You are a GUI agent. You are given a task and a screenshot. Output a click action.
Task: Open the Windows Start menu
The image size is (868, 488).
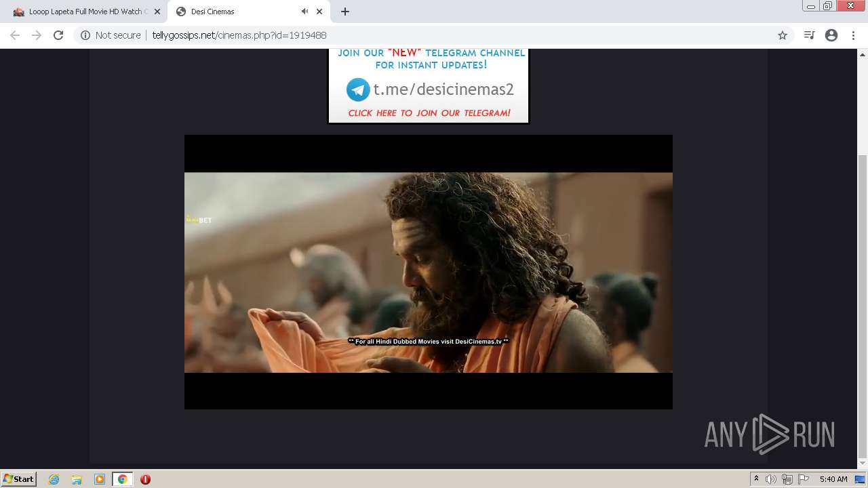pos(18,479)
